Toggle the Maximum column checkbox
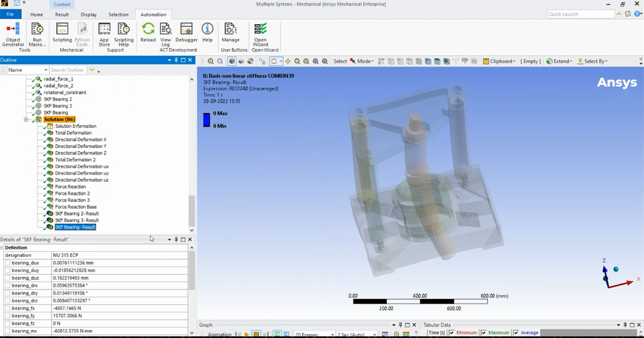Viewport: 644px width, 338px height. (x=484, y=333)
